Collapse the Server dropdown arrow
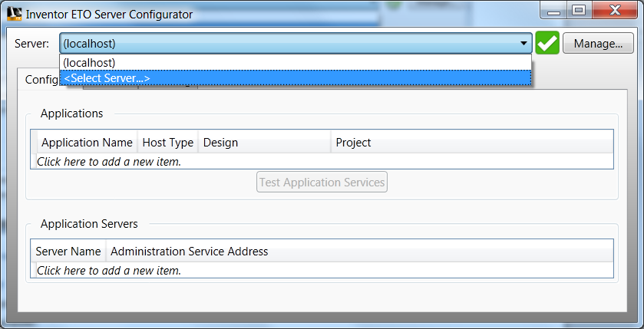 (523, 43)
